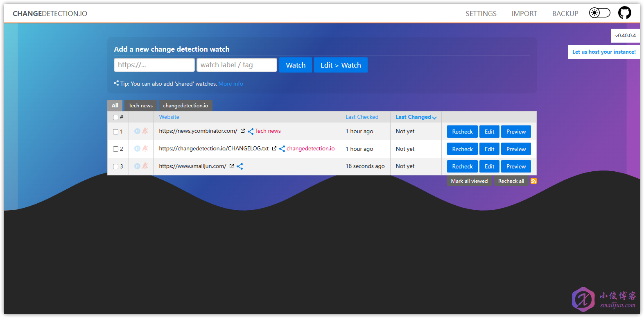Viewport: 644px width, 318px height.
Task: Click the CHANGELOG.txt URL text
Action: click(214, 148)
